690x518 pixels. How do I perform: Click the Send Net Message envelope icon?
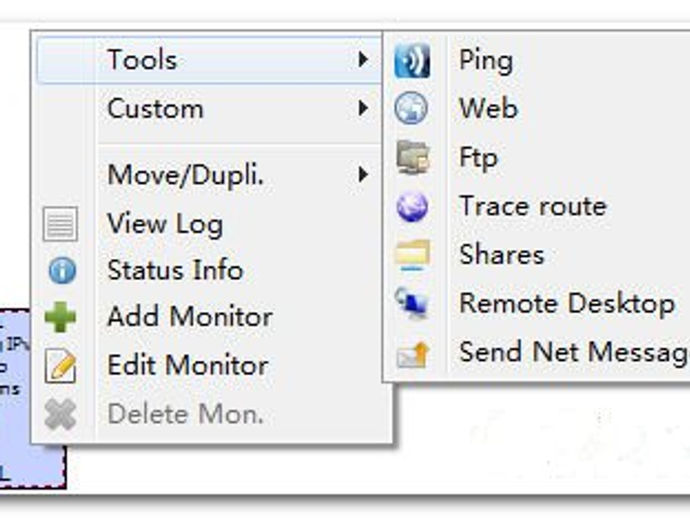click(x=412, y=355)
